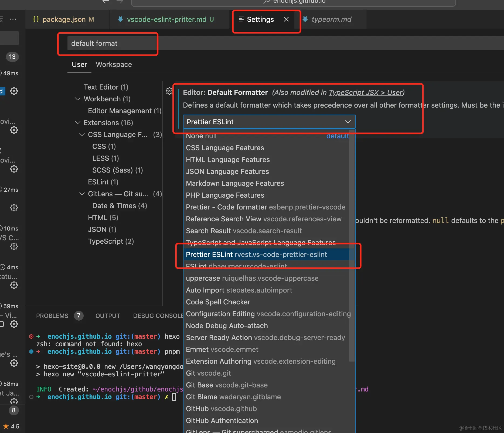This screenshot has width=504, height=433.
Task: Open the PROBLEMS panel tab
Action: [x=52, y=316]
